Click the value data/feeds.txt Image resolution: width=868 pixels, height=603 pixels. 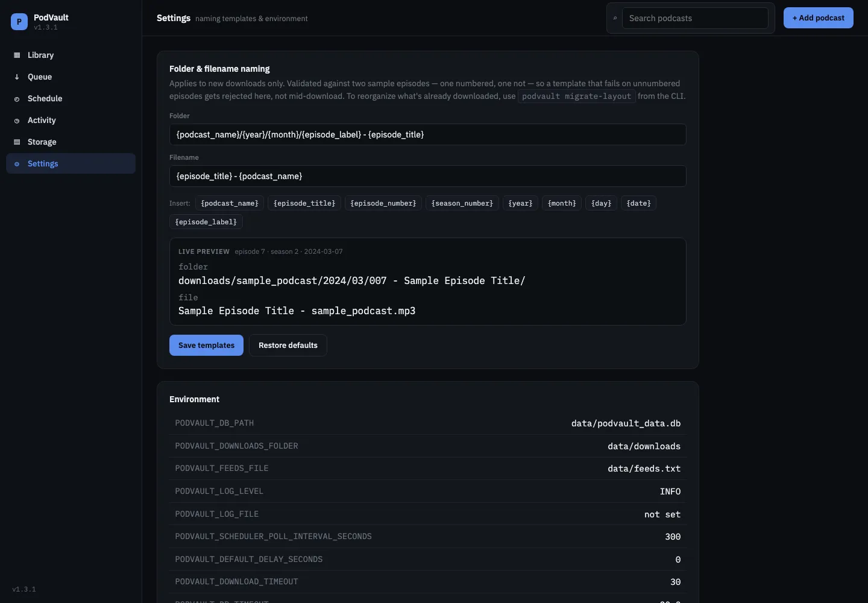[x=644, y=469]
